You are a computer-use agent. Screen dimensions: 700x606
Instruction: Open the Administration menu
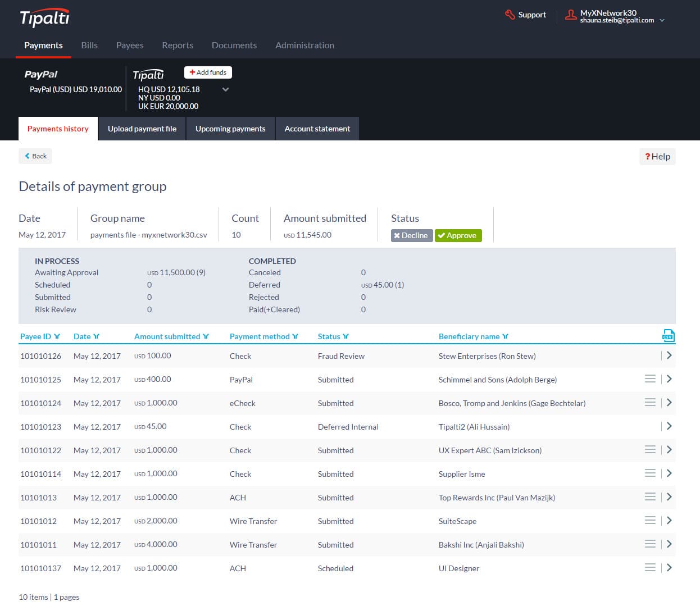click(304, 45)
